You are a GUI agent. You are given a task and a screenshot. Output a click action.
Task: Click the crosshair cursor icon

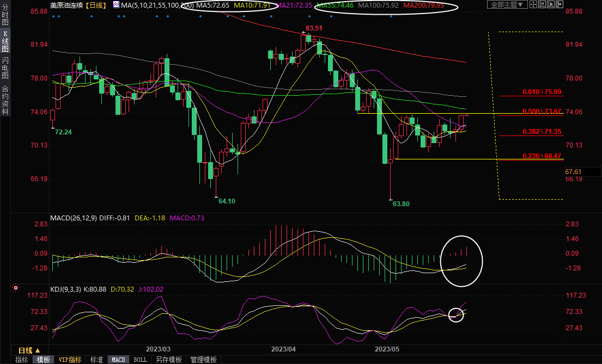click(x=533, y=4)
